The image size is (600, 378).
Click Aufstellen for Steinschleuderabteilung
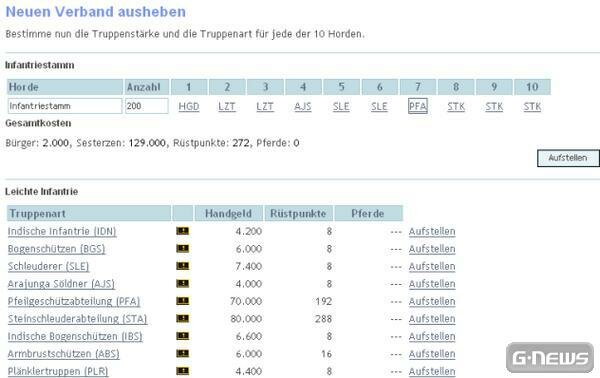click(x=432, y=319)
